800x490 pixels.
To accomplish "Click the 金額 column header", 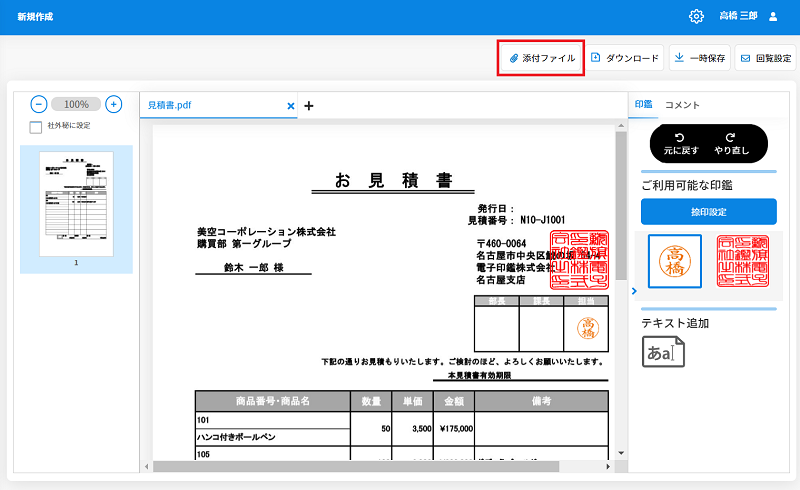I will coord(454,401).
